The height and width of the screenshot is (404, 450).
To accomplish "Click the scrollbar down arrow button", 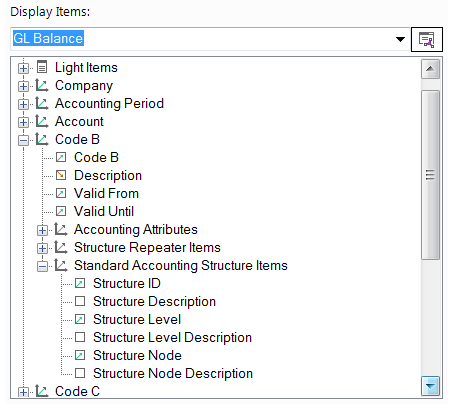I will [x=430, y=386].
